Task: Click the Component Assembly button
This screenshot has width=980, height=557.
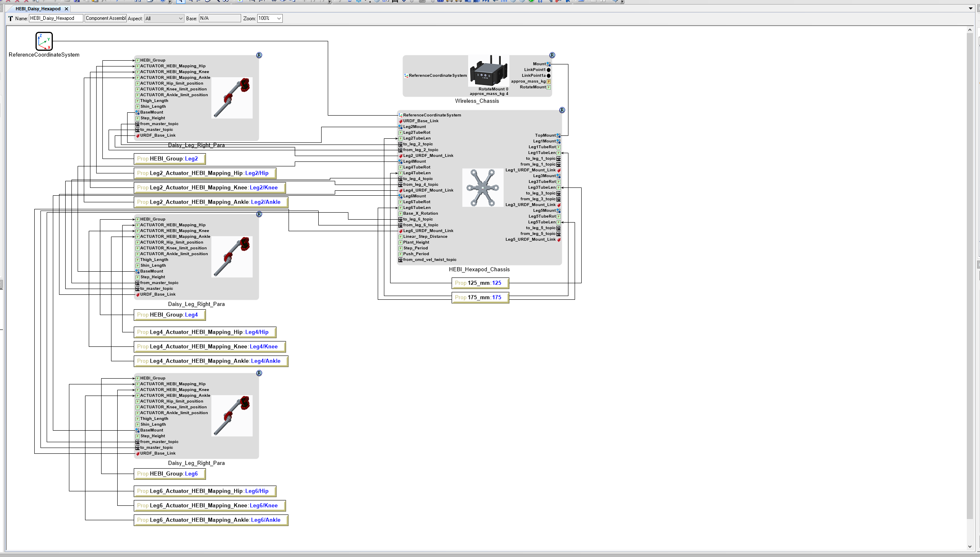Action: pyautogui.click(x=105, y=18)
